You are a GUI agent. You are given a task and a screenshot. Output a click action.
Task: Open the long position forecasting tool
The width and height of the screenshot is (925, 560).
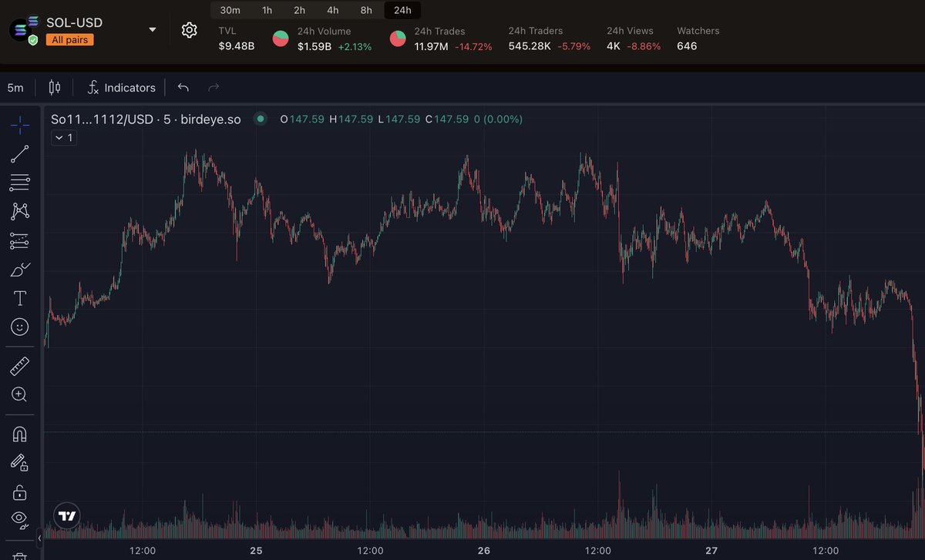tap(20, 240)
